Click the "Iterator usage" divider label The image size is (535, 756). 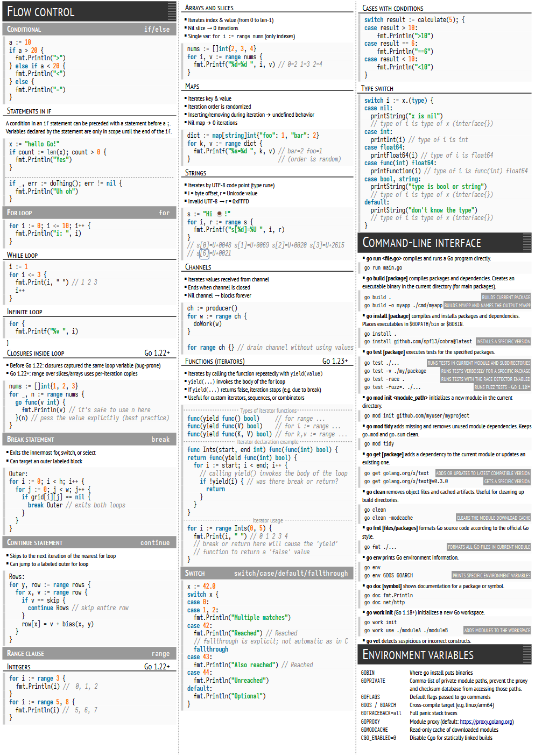pyautogui.click(x=267, y=520)
